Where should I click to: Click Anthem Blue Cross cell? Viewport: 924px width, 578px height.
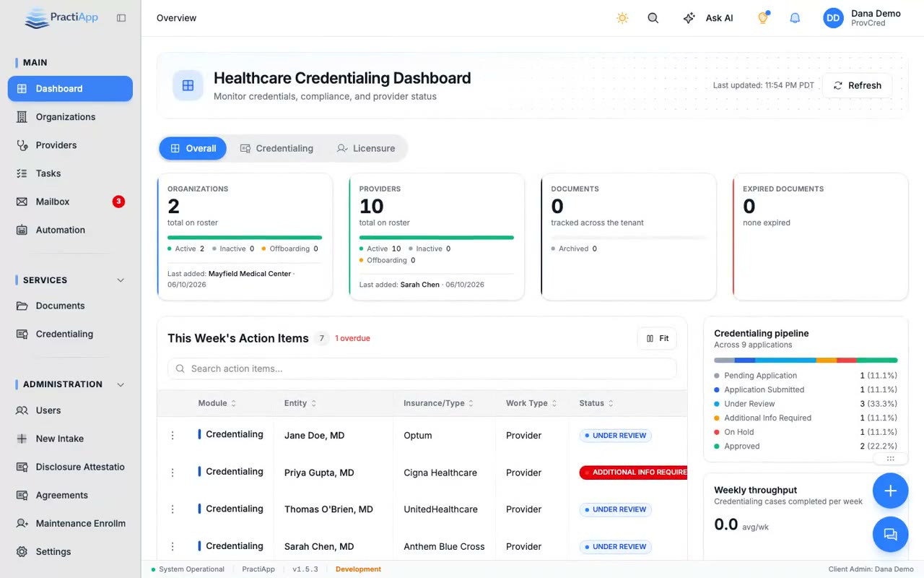tap(444, 547)
